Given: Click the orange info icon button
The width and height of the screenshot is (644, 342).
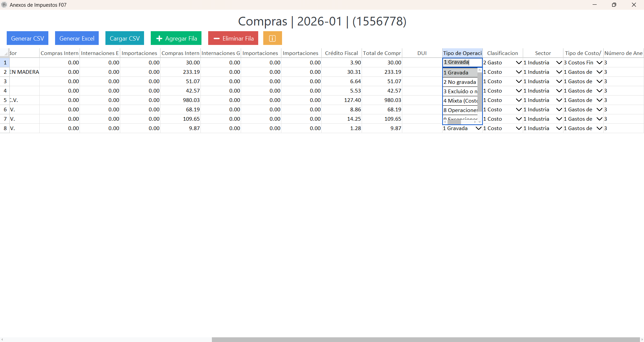Looking at the screenshot, I should tap(273, 38).
